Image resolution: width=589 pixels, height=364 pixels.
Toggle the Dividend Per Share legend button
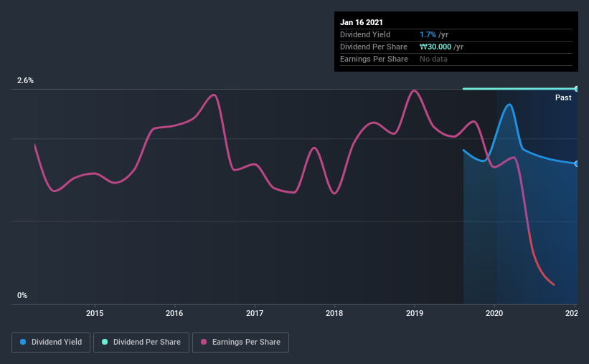click(x=141, y=343)
